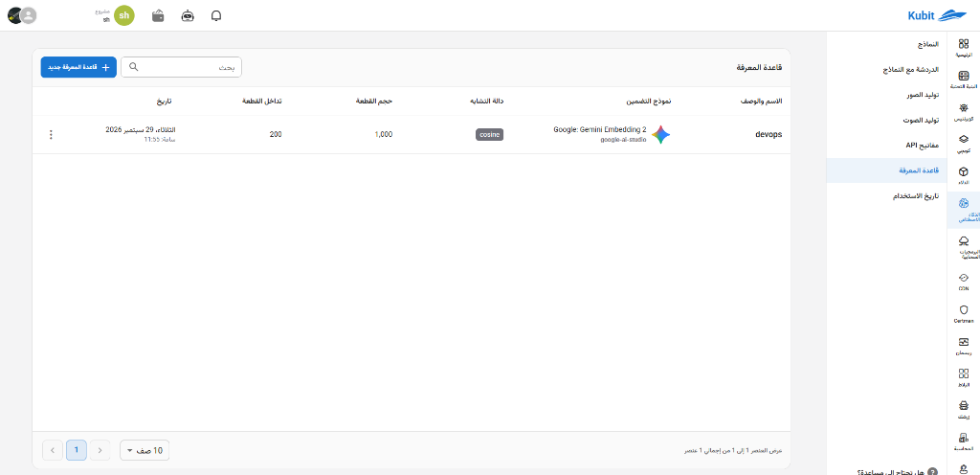Open the API Keys menu item
This screenshot has height=475, width=980.
pyautogui.click(x=888, y=145)
